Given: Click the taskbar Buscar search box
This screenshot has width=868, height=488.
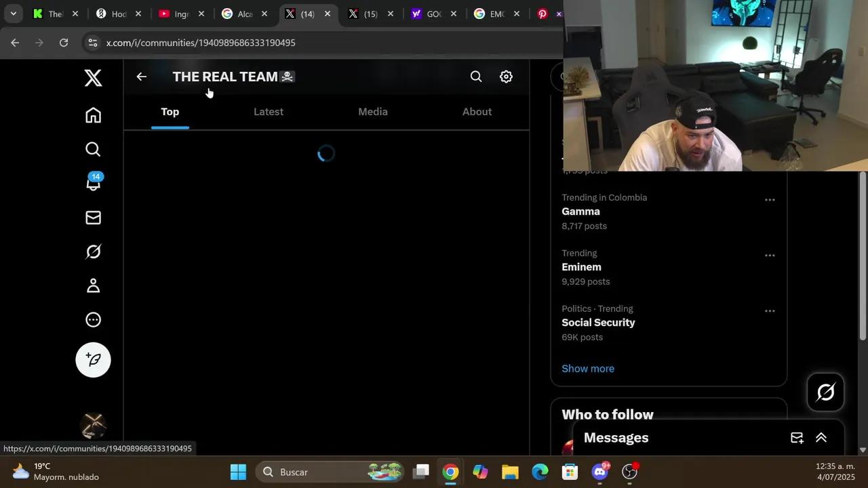Looking at the screenshot, I should coord(330,472).
